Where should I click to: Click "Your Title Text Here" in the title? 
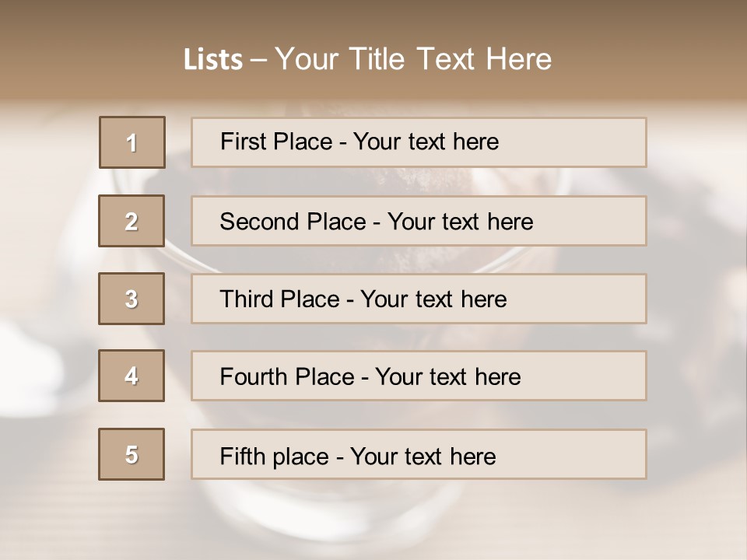[413, 59]
